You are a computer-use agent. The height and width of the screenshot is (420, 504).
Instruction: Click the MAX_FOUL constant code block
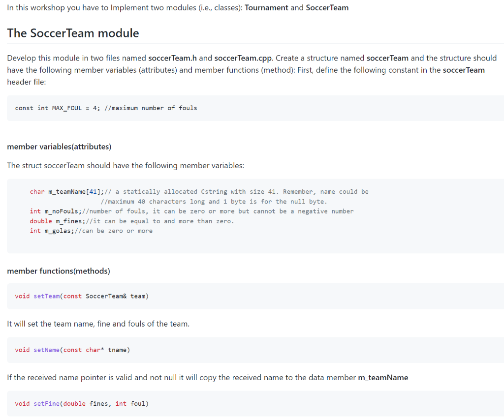tap(106, 108)
